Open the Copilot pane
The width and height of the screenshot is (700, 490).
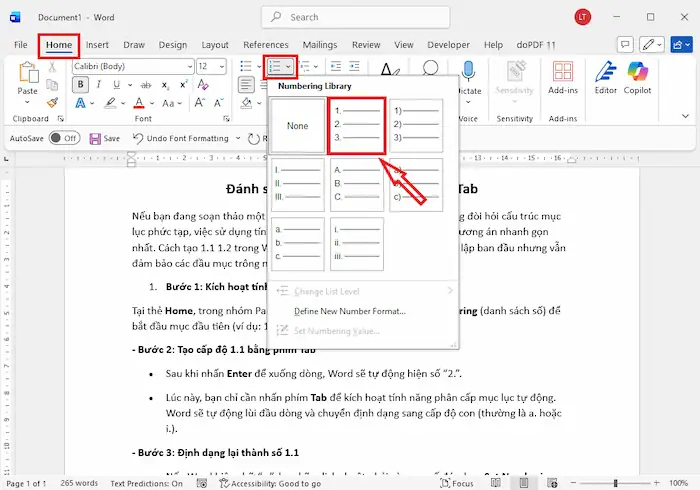coord(638,79)
